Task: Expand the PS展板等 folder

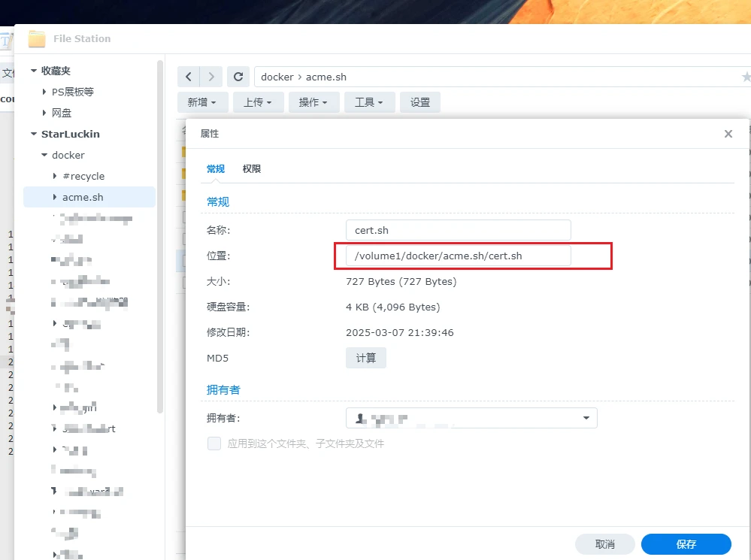Action: (44, 92)
